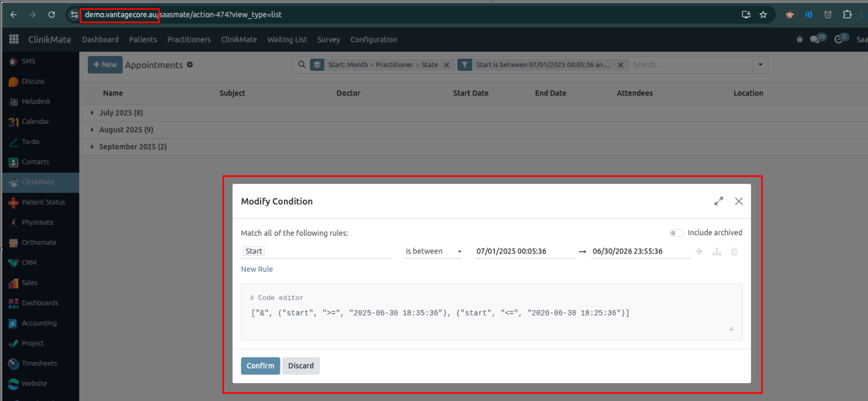Image resolution: width=868 pixels, height=401 pixels.
Task: Open the Waiting List menu
Action: tap(287, 40)
